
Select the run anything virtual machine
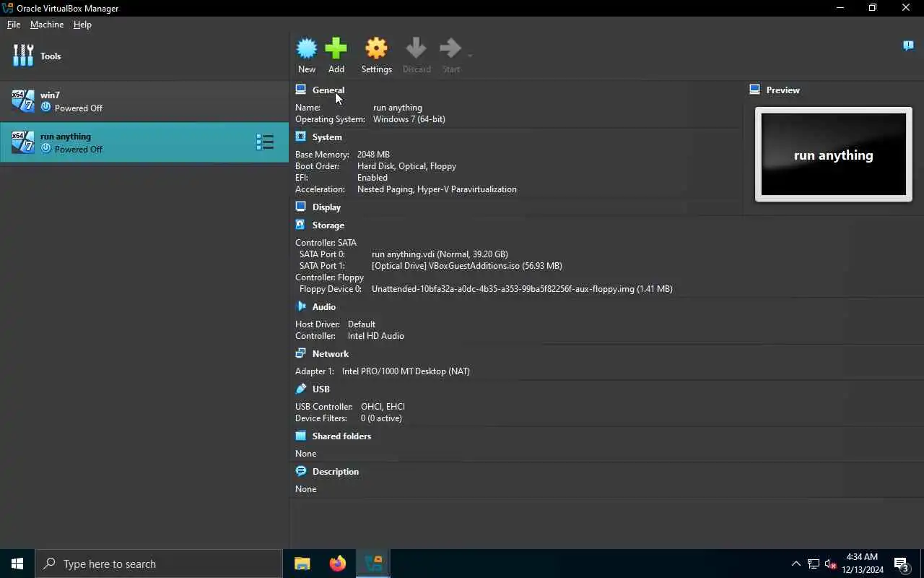[144, 142]
